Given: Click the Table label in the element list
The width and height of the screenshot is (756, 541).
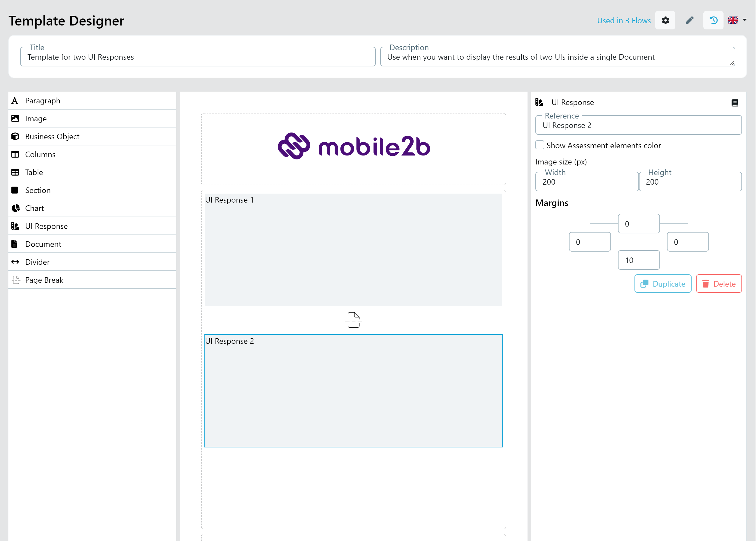Looking at the screenshot, I should (34, 172).
